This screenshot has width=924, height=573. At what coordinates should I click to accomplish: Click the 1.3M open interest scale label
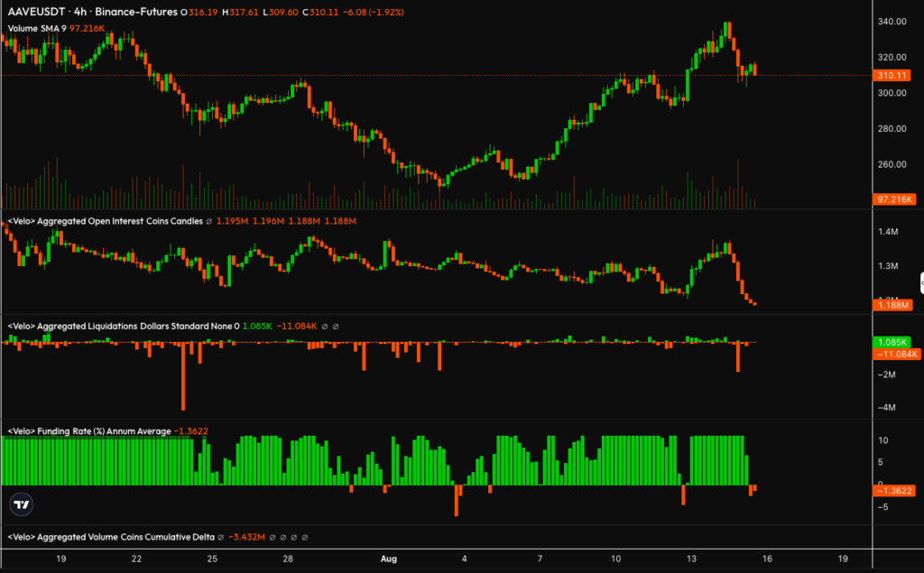(x=888, y=266)
